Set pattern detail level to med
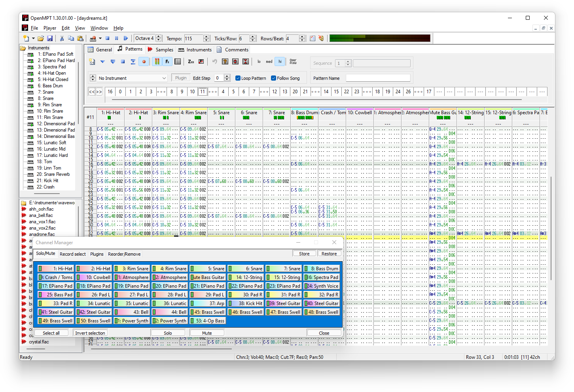Image resolution: width=574 pixels, height=392 pixels. (269, 62)
